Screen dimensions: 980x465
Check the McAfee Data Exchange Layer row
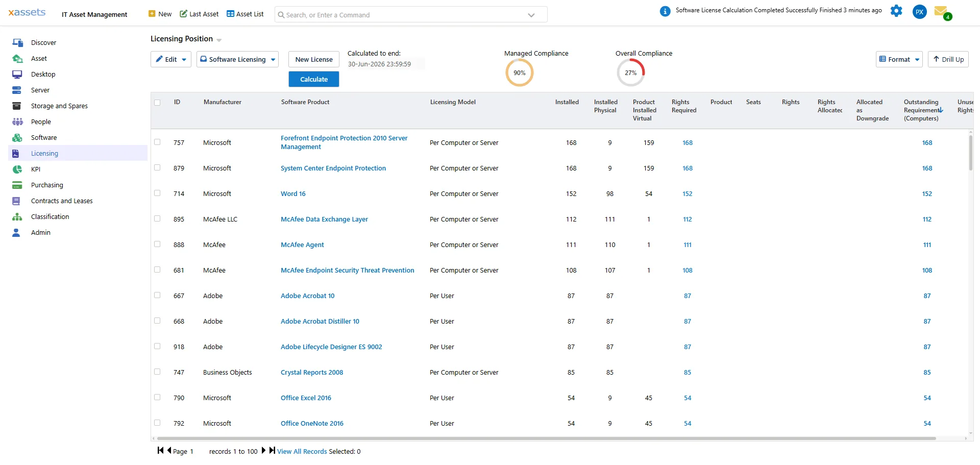pos(157,219)
